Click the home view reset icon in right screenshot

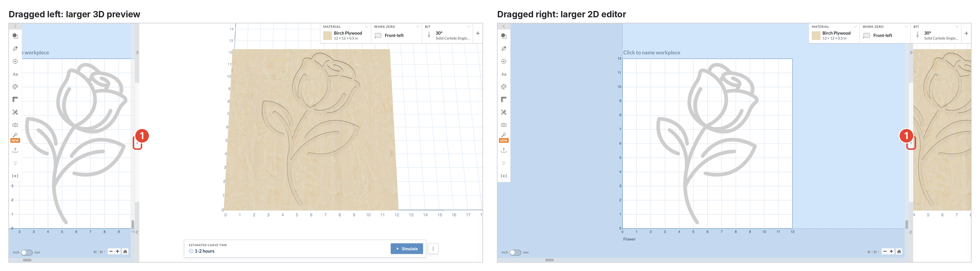click(899, 252)
